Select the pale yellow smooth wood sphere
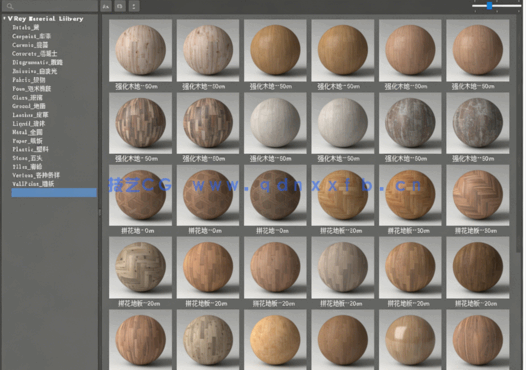Screen dimensions: 526x370 pyautogui.click(x=275, y=339)
